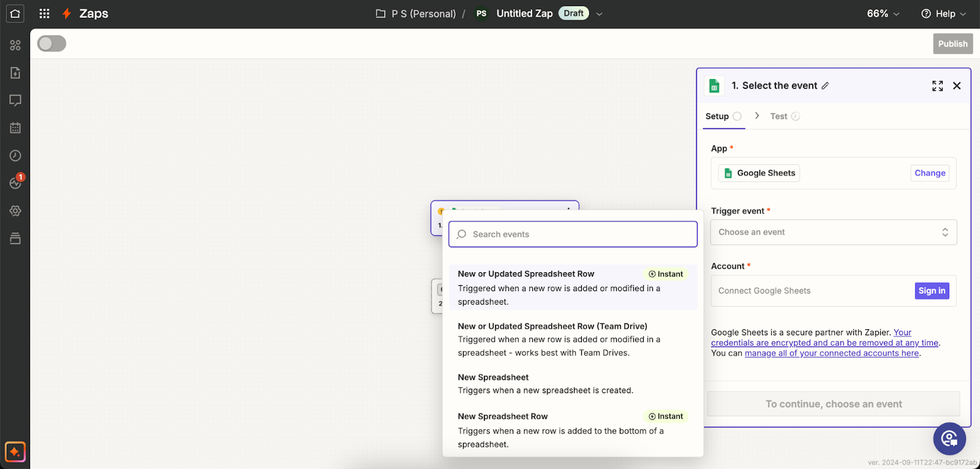Image resolution: width=980 pixels, height=469 pixels.
Task: Click the Help question mark icon
Action: [926, 13]
